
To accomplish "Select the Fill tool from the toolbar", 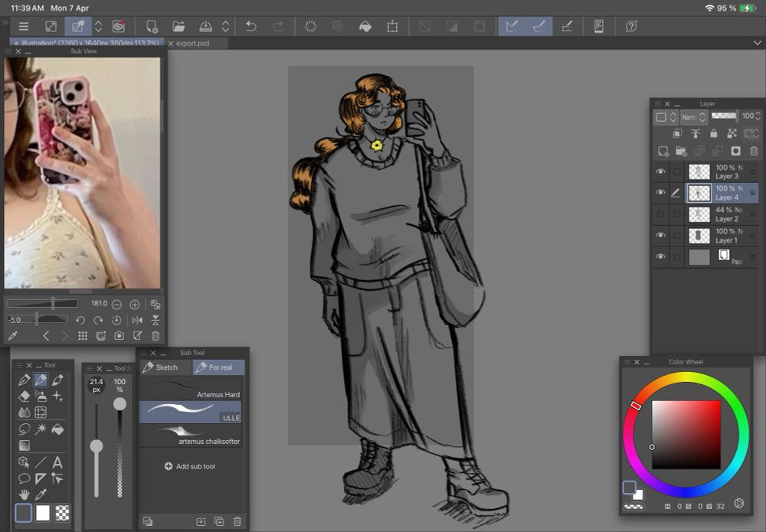I will click(57, 429).
